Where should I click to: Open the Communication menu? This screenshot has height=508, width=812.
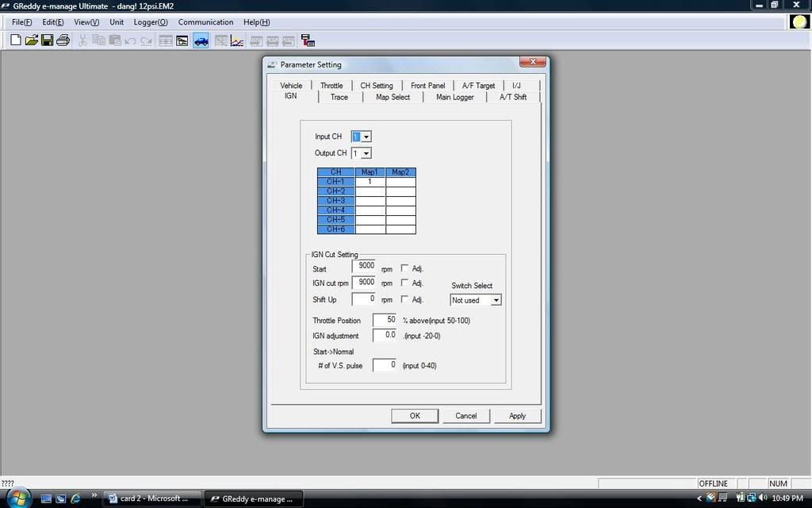[205, 22]
